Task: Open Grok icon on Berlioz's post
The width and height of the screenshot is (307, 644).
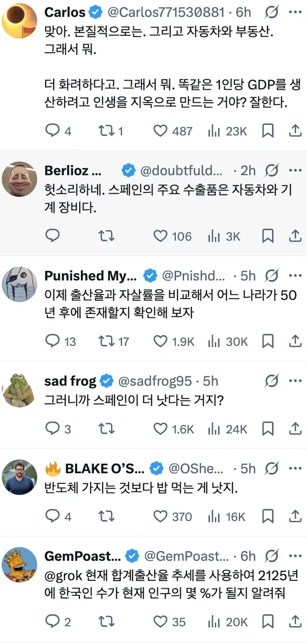Action: (272, 170)
